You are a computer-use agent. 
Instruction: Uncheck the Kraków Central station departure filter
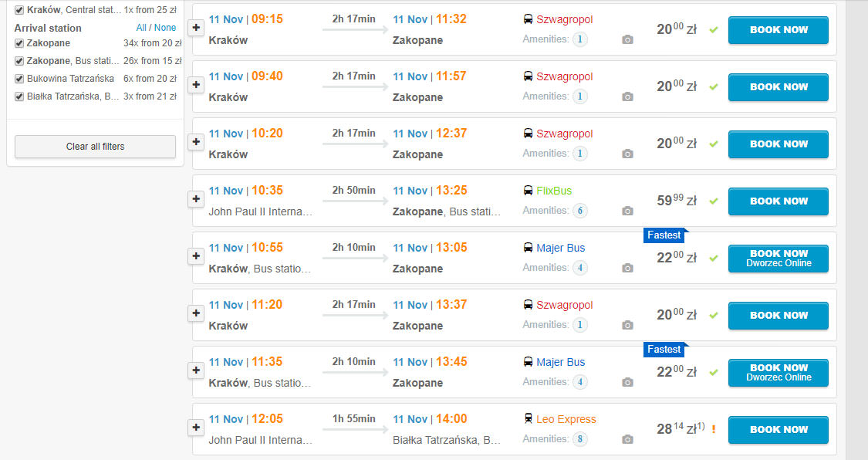tap(19, 10)
